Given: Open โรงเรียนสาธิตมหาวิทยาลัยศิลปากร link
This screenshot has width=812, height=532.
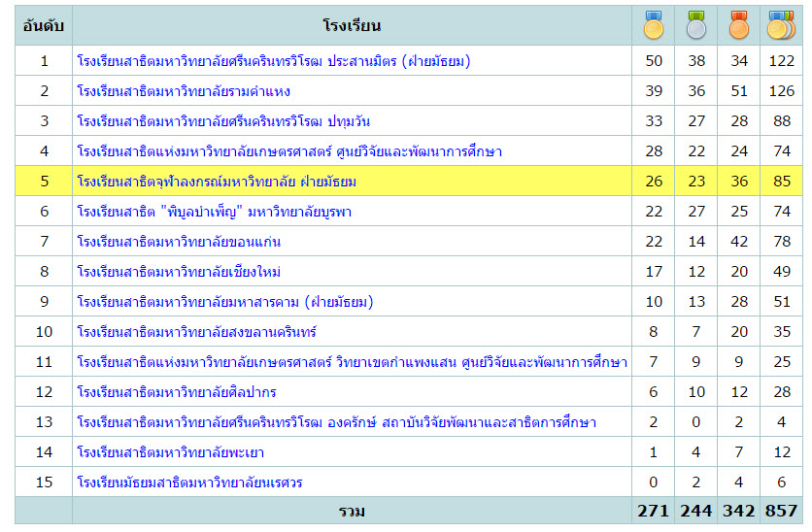Looking at the screenshot, I should 176,392.
